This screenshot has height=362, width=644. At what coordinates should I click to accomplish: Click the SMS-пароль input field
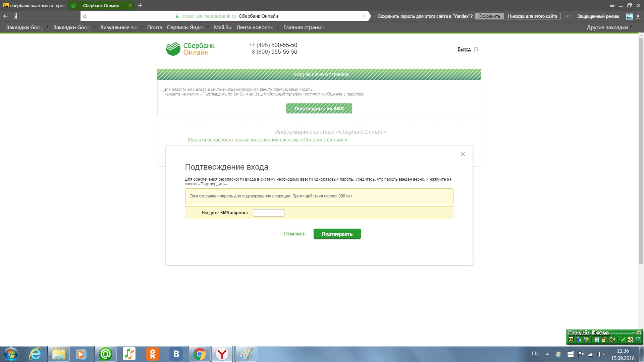pyautogui.click(x=268, y=213)
